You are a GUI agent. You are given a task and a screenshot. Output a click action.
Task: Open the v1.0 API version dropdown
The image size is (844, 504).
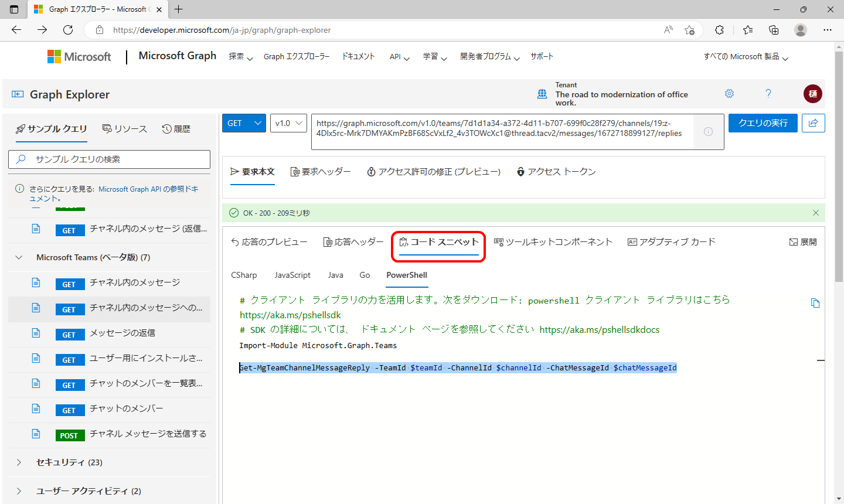point(288,123)
